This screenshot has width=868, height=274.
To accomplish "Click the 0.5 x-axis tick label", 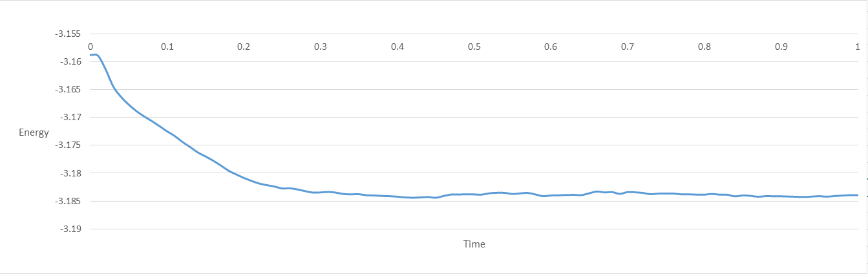I will click(474, 47).
